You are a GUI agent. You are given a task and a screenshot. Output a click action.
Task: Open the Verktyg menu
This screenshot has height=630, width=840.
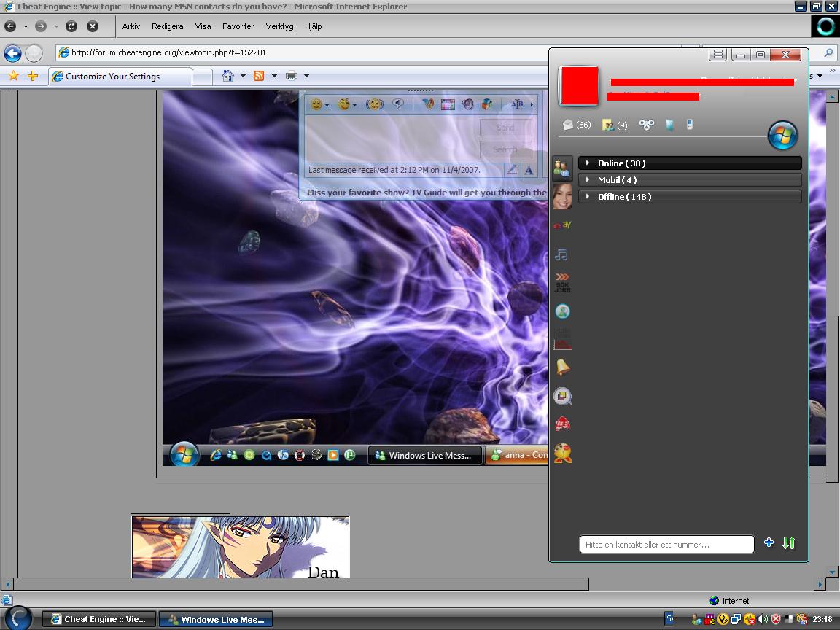(x=280, y=26)
